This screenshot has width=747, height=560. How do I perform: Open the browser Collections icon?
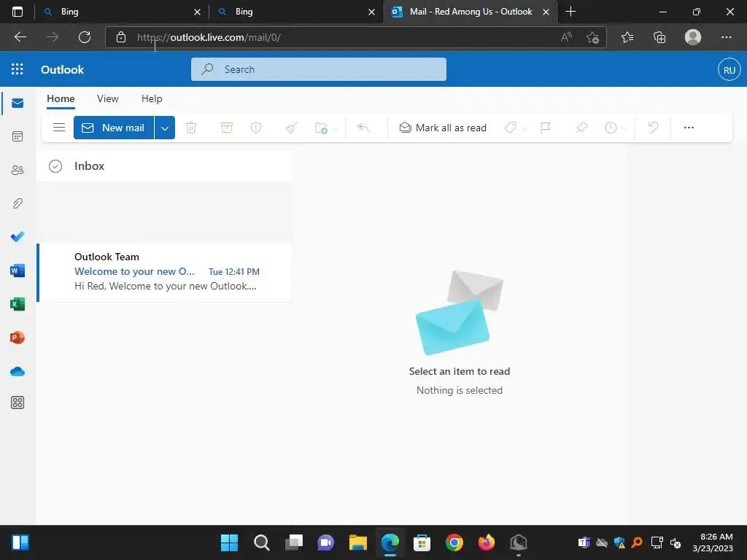pyautogui.click(x=659, y=37)
